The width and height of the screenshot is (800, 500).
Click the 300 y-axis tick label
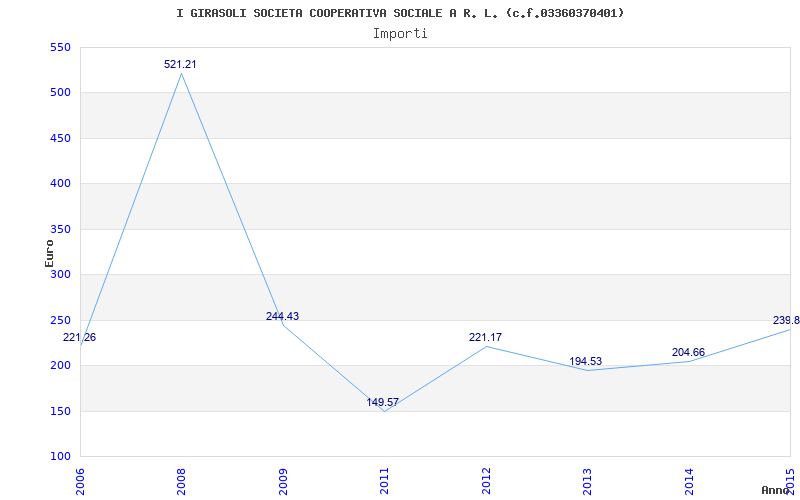pos(60,274)
